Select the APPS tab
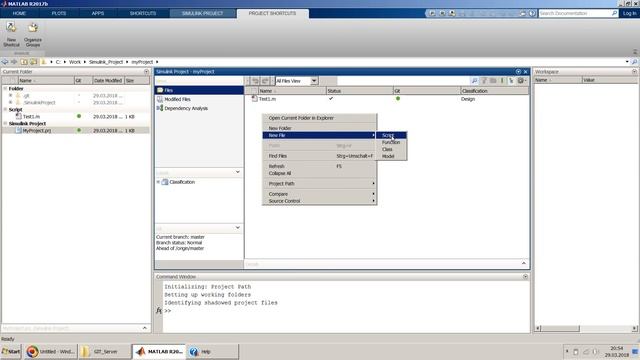Viewport: 640px width, 360px height. 98,13
